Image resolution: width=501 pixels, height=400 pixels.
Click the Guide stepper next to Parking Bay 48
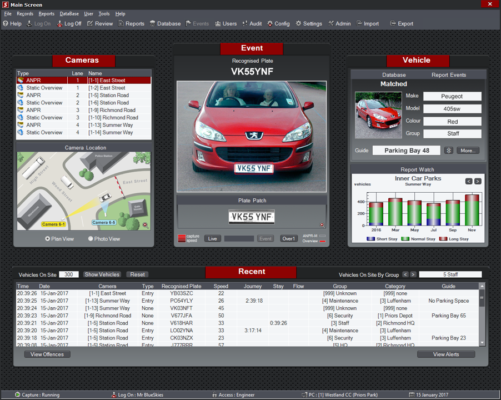coord(448,150)
